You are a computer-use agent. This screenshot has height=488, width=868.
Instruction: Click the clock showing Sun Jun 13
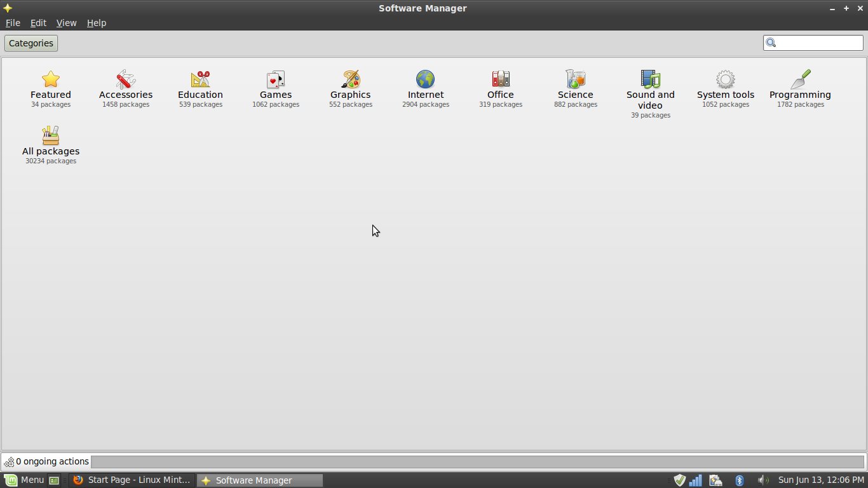[821, 480]
